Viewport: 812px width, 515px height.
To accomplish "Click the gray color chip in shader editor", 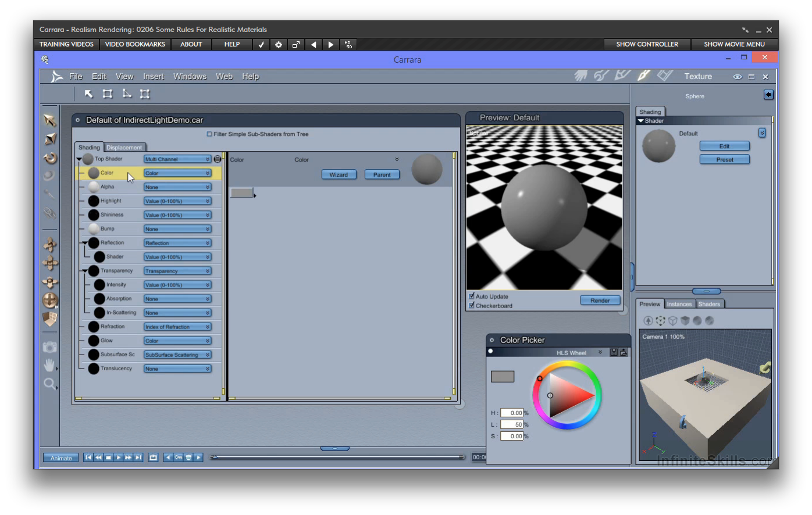I will coord(241,192).
